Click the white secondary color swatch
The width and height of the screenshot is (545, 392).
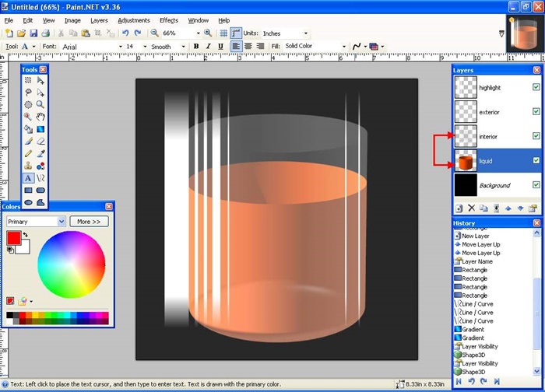(23, 247)
